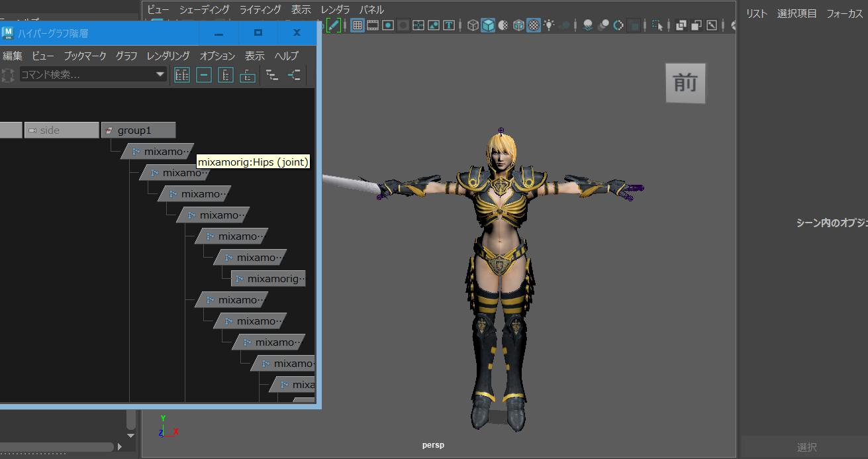This screenshot has width=868, height=459.
Task: Open the リスト menu in right panel
Action: click(x=757, y=13)
